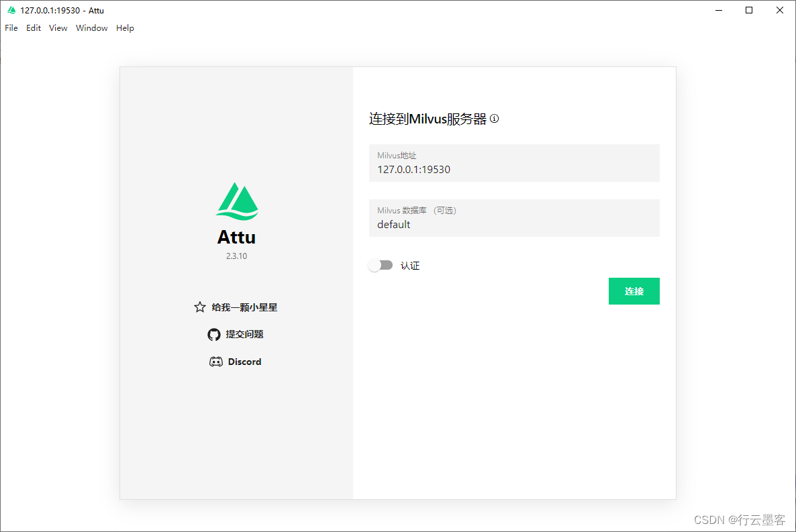This screenshot has width=796, height=532.
Task: Click the Attu sailboat logo
Action: 237,201
